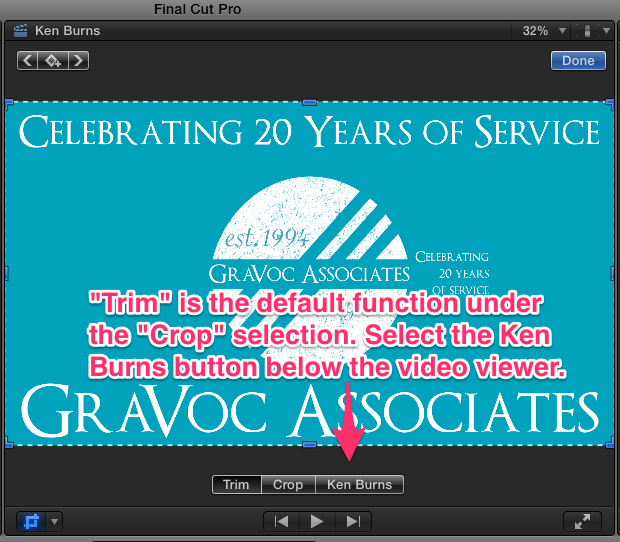620x542 pixels.
Task: Open the 32% zoom dropdown
Action: pyautogui.click(x=544, y=30)
